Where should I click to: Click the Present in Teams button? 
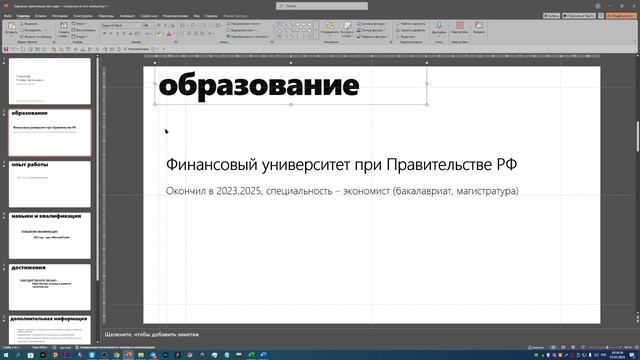pos(579,16)
